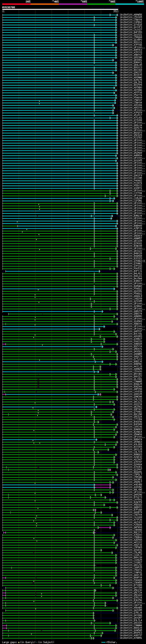Select the UniRef100_Q0UD31 label
This screenshot has width=146, height=644.
pos(131,550)
